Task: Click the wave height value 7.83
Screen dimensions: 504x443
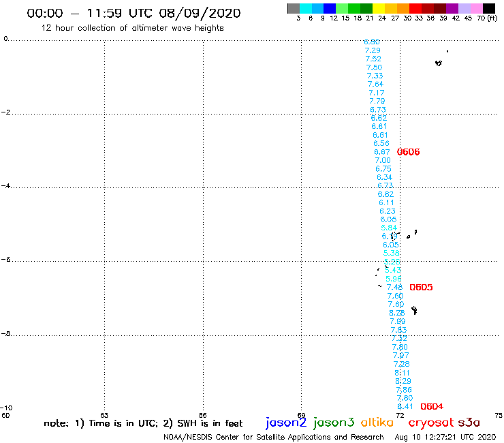Action: pyautogui.click(x=398, y=330)
